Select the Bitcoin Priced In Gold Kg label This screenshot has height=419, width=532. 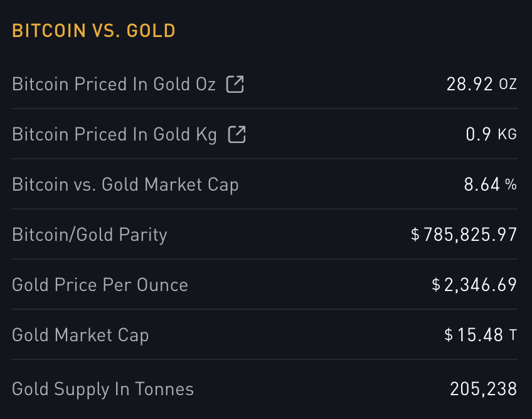pyautogui.click(x=114, y=134)
